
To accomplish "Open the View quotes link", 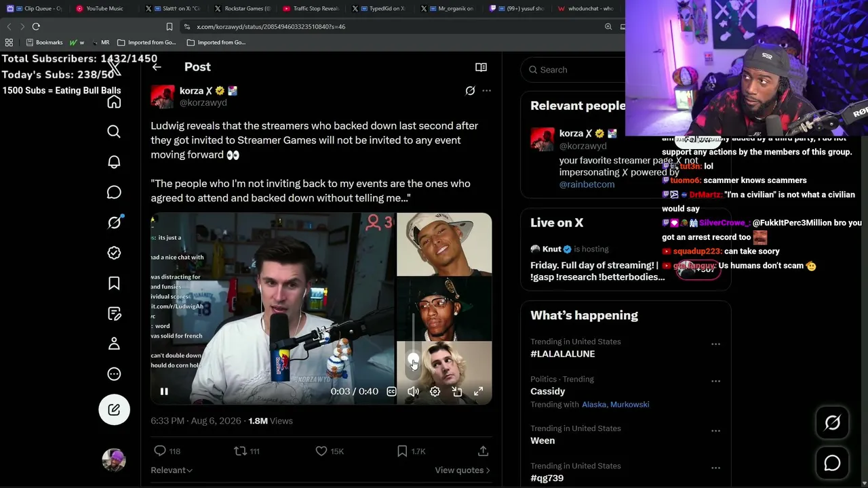I will (462, 470).
